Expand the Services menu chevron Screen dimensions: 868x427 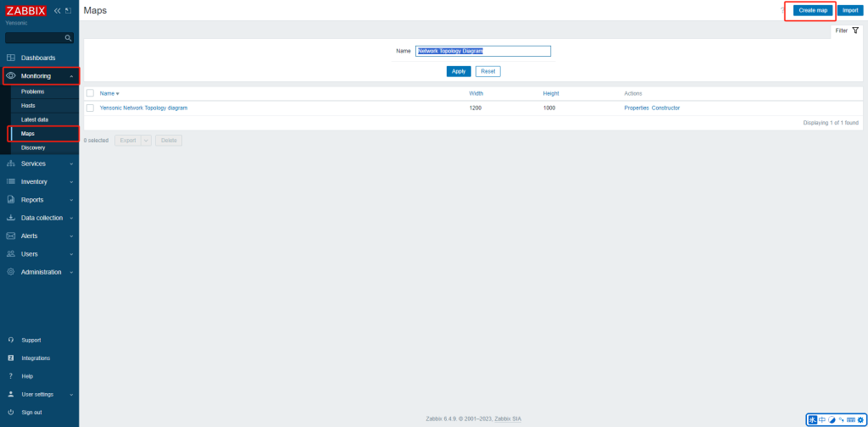coord(71,164)
